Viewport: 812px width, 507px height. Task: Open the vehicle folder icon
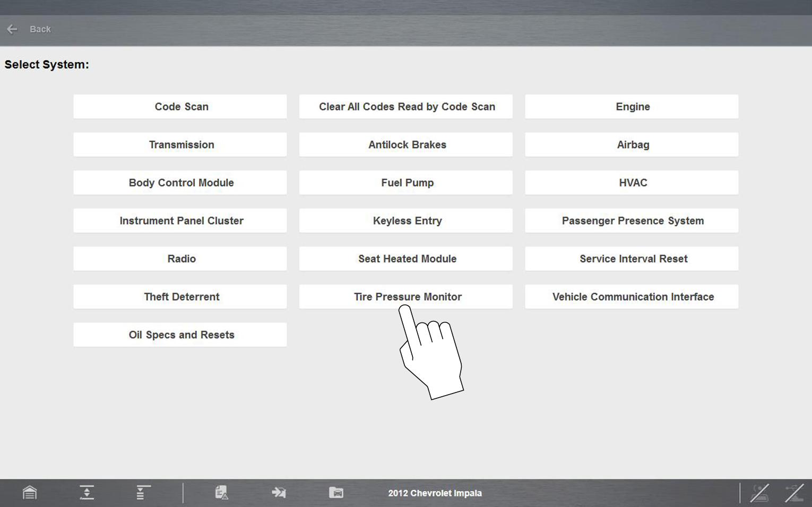pos(336,493)
